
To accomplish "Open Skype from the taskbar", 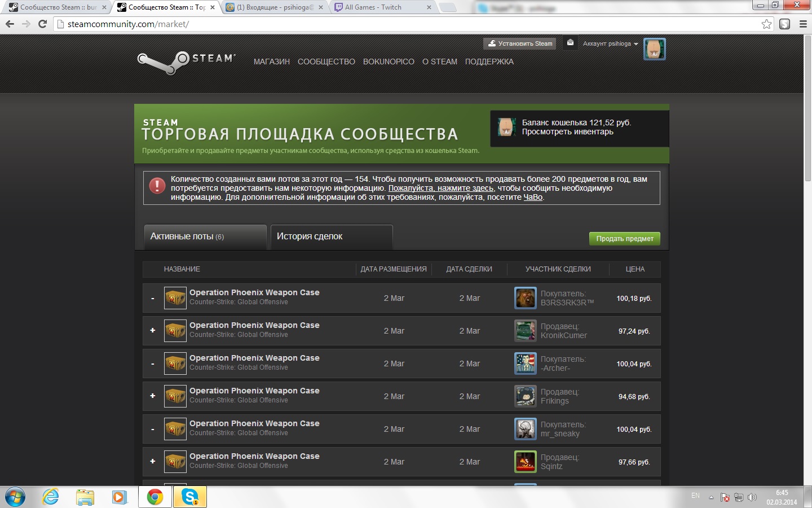I will coord(189,497).
